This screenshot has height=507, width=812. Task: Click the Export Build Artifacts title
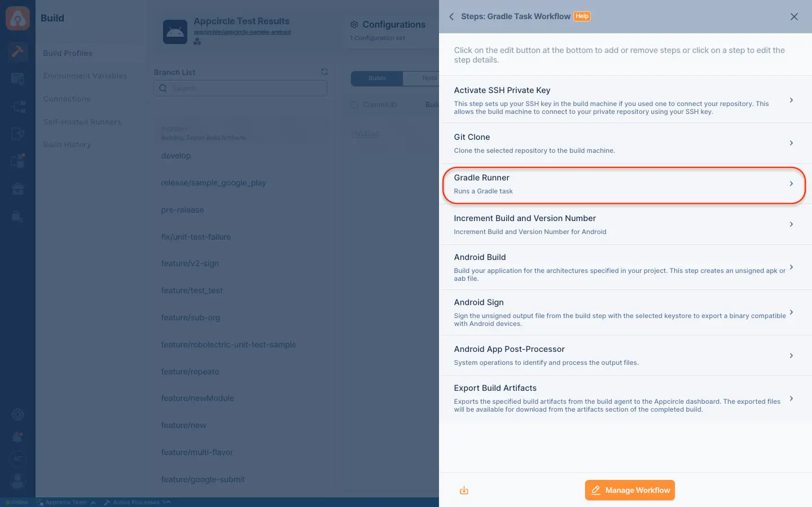tap(495, 388)
